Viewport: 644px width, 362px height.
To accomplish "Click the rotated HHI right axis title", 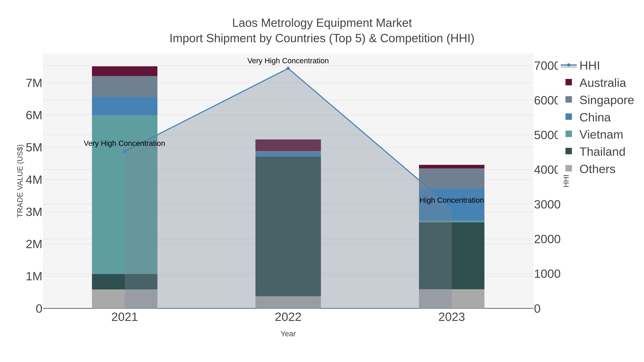I will [x=566, y=181].
